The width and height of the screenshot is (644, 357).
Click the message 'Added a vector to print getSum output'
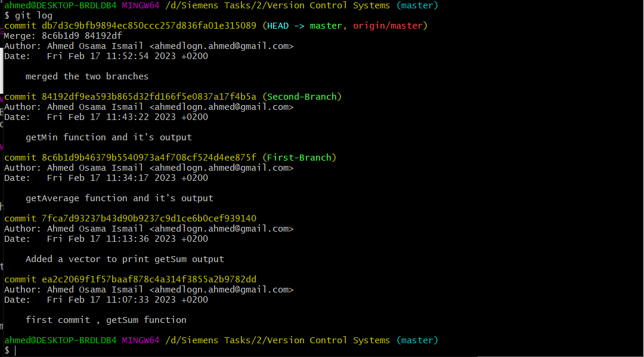tap(125, 260)
